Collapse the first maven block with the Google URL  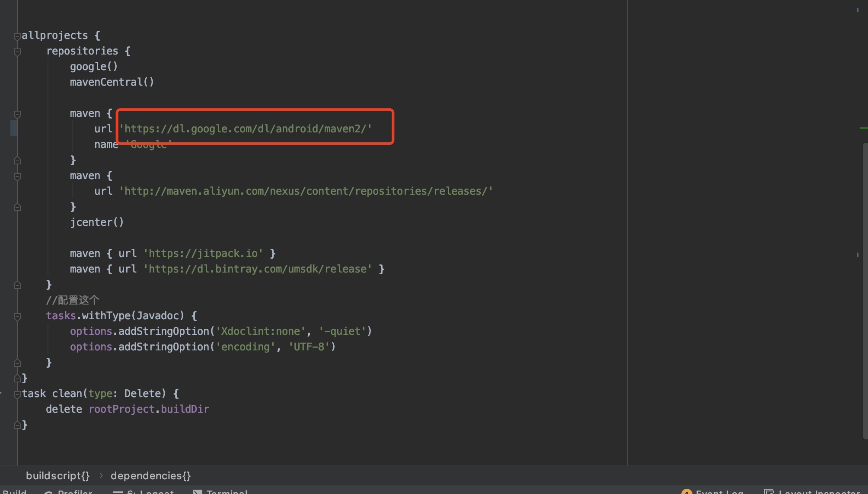(17, 114)
